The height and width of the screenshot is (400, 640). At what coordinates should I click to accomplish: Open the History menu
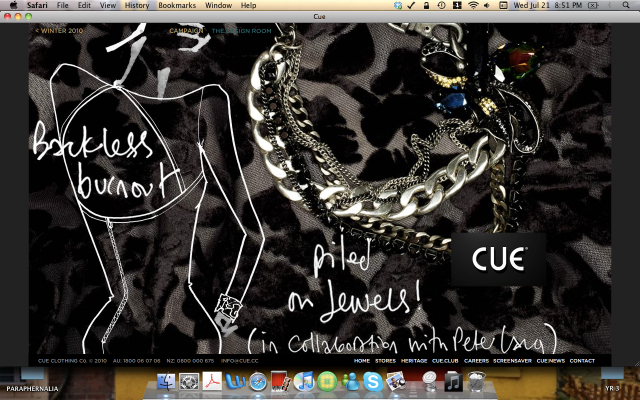click(137, 5)
